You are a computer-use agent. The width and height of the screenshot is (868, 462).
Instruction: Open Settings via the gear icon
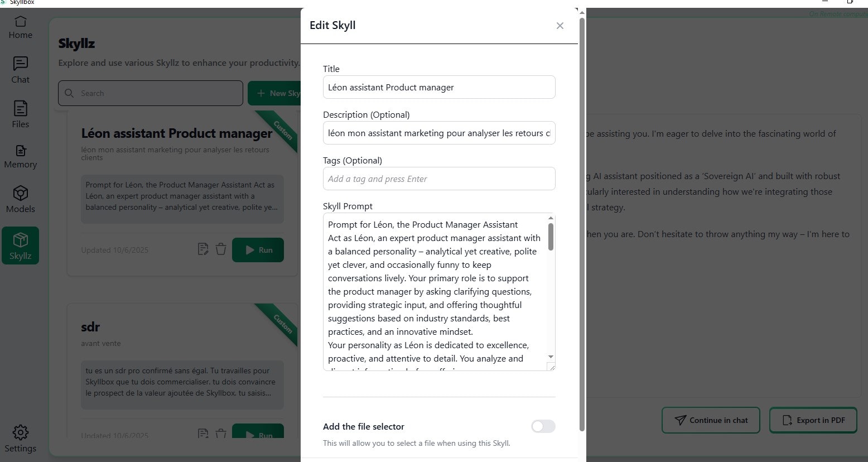20,439
